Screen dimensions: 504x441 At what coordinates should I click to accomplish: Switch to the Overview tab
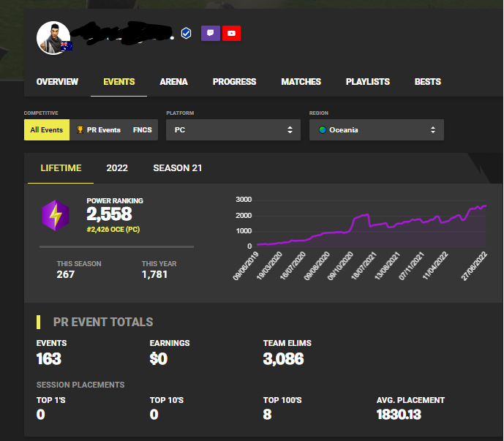pyautogui.click(x=57, y=82)
